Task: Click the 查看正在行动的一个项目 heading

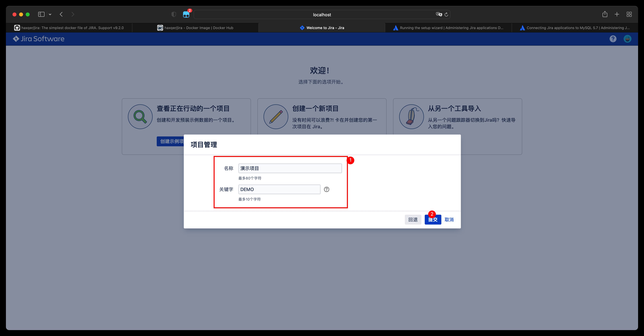Action: tap(193, 108)
